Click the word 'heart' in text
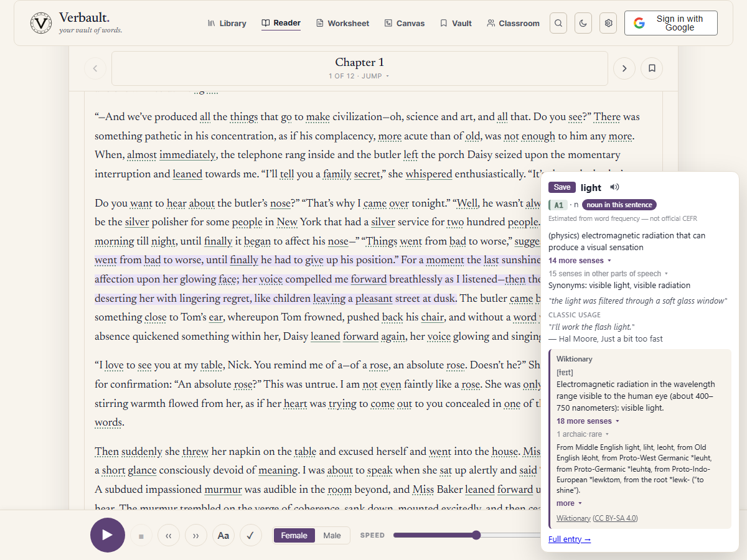Image resolution: width=747 pixels, height=560 pixels. click(296, 404)
